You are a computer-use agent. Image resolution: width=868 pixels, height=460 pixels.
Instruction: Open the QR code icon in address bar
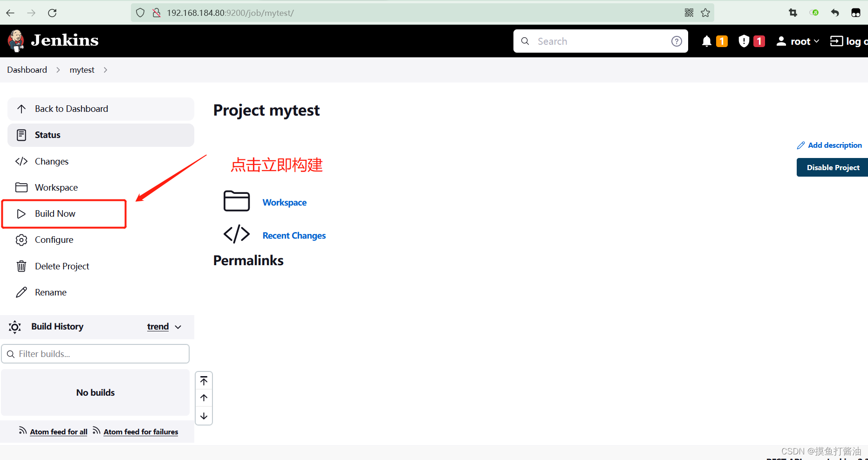[689, 13]
